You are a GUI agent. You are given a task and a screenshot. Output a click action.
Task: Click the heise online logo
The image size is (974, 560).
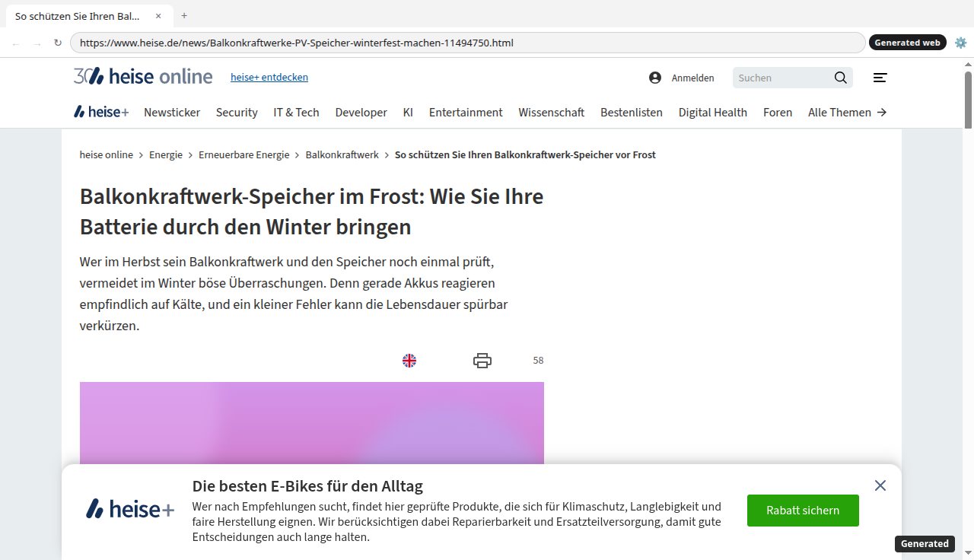[x=143, y=76]
